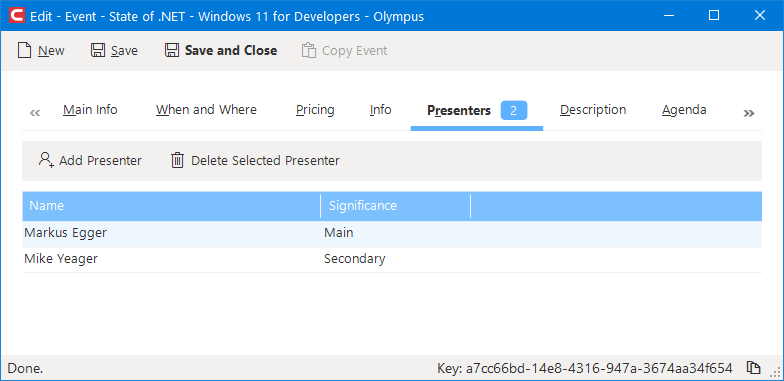Open the Pricing tab

coord(315,110)
